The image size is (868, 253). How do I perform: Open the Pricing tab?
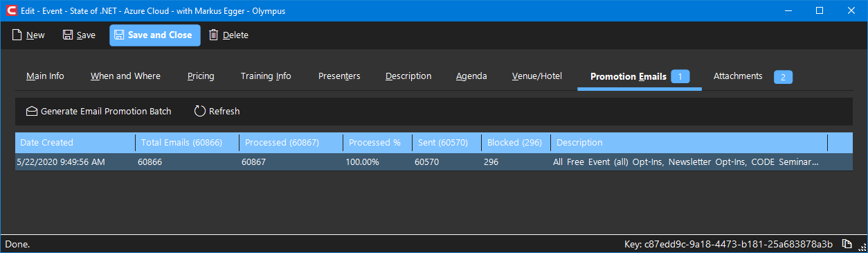point(201,76)
